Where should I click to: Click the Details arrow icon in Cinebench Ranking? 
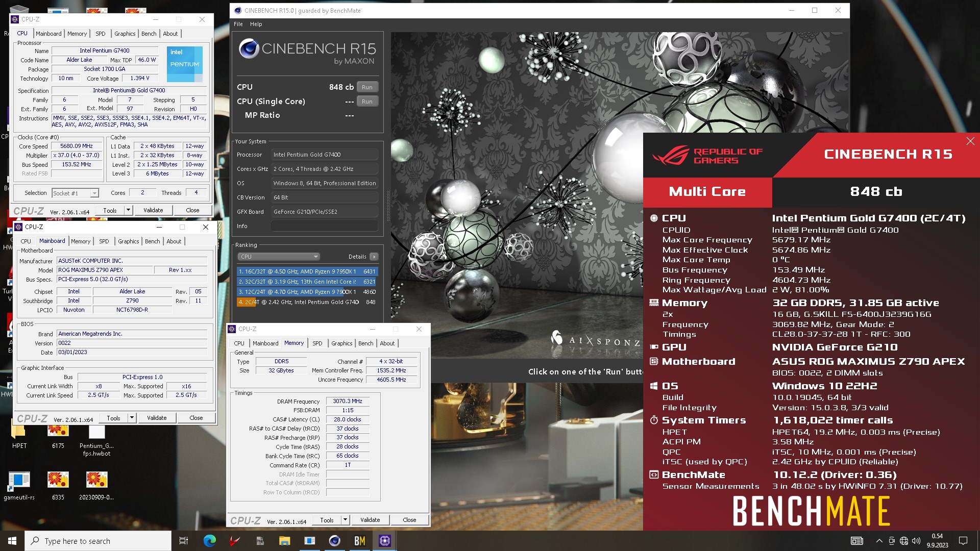pyautogui.click(x=374, y=257)
